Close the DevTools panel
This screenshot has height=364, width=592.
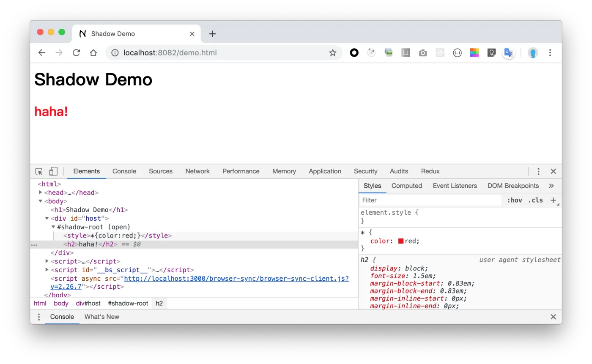coord(553,171)
